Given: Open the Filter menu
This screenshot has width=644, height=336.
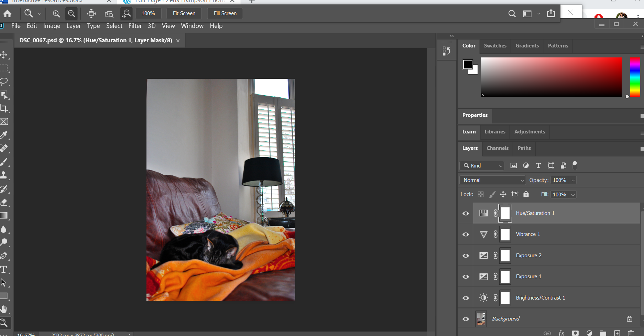Looking at the screenshot, I should [135, 26].
